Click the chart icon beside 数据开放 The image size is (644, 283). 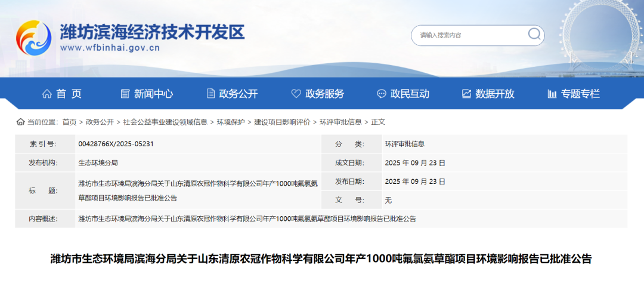point(466,94)
